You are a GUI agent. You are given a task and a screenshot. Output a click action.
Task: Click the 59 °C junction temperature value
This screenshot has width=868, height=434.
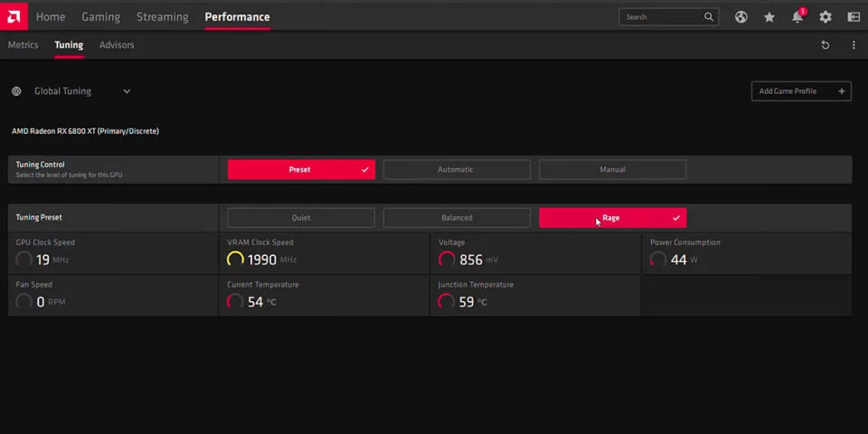(473, 302)
